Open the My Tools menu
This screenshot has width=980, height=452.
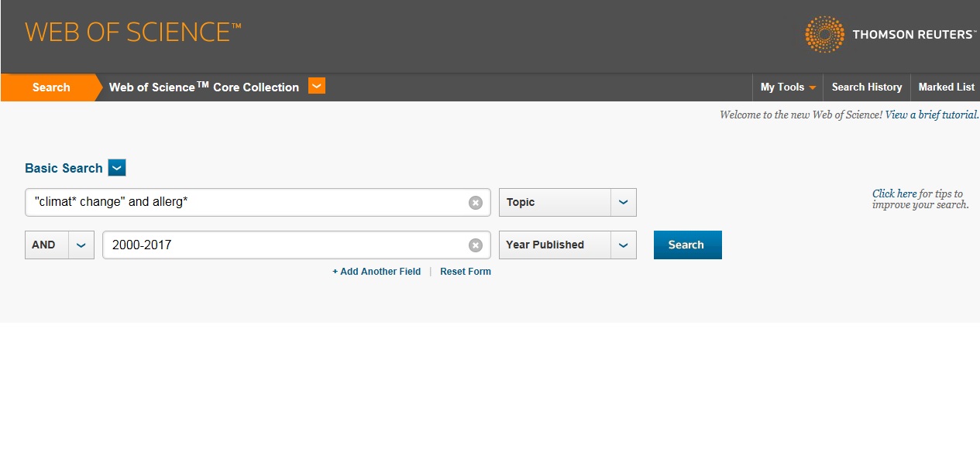[788, 87]
